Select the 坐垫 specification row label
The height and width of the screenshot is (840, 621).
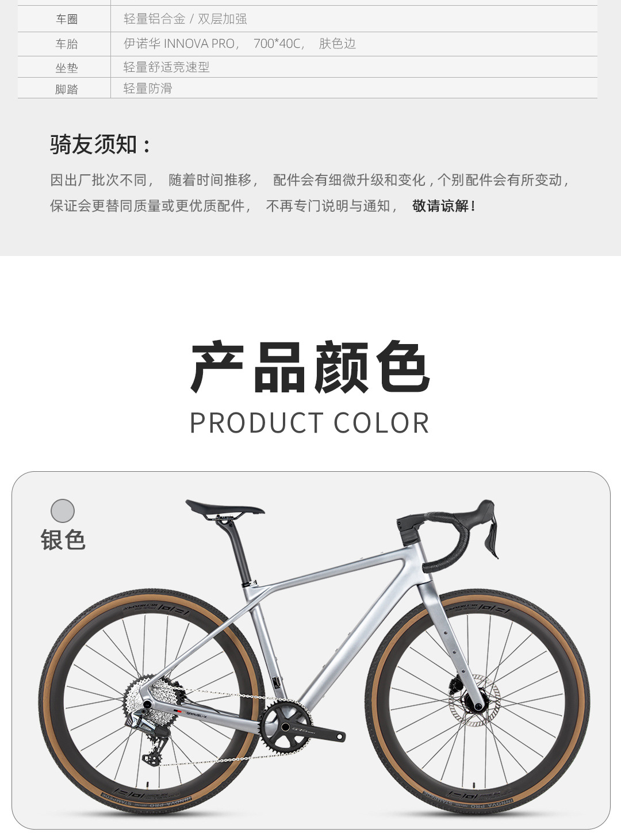point(67,68)
